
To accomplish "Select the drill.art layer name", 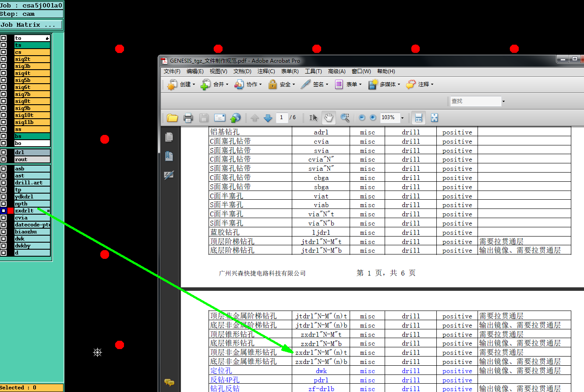I will [x=32, y=183].
